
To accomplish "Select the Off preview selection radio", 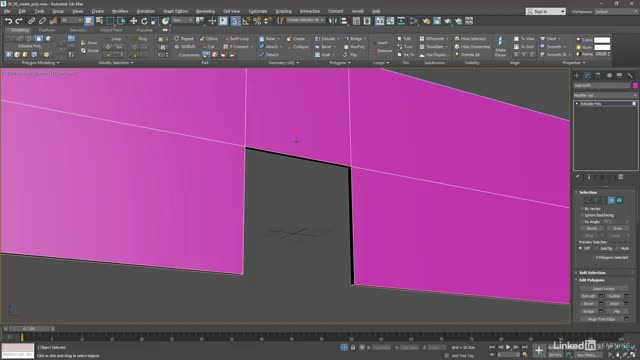I will (x=581, y=248).
